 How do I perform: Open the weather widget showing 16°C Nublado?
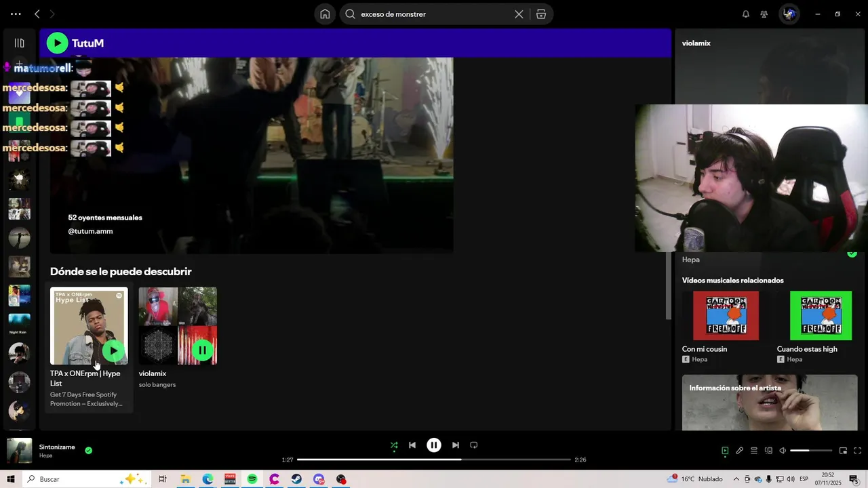tap(696, 479)
